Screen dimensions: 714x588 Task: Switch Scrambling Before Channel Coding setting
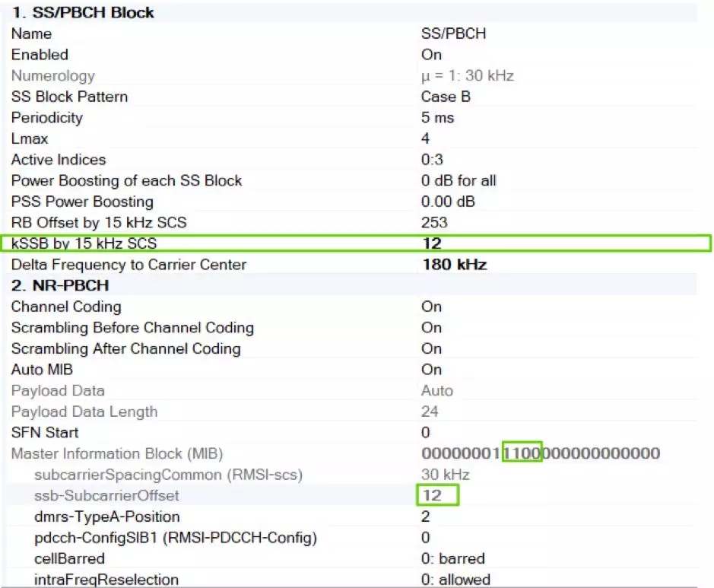(x=431, y=328)
